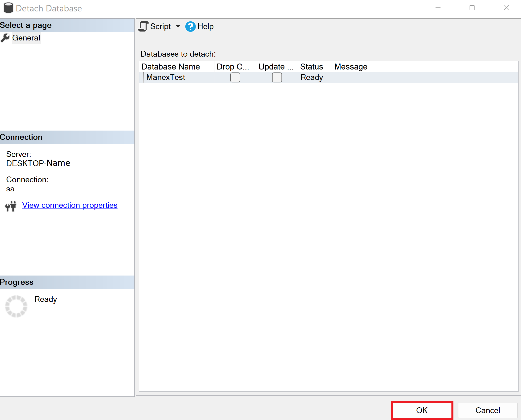Maximize the Detach Database window

coord(472,8)
